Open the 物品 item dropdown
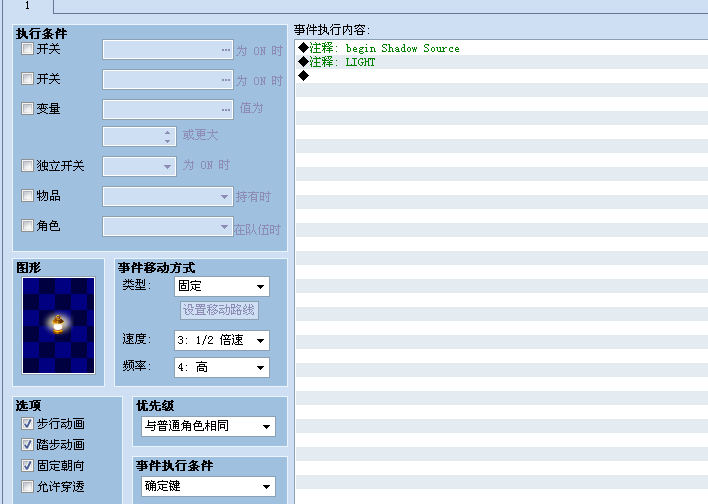 [168, 196]
